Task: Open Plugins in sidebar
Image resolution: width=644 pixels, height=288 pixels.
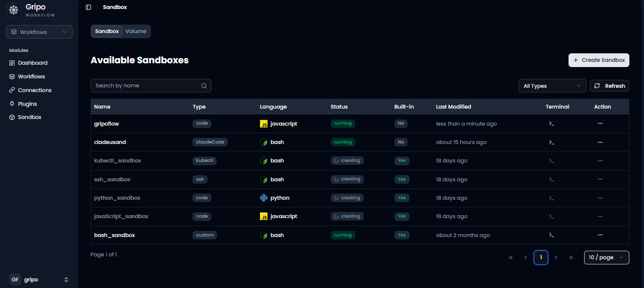Action: [x=27, y=104]
